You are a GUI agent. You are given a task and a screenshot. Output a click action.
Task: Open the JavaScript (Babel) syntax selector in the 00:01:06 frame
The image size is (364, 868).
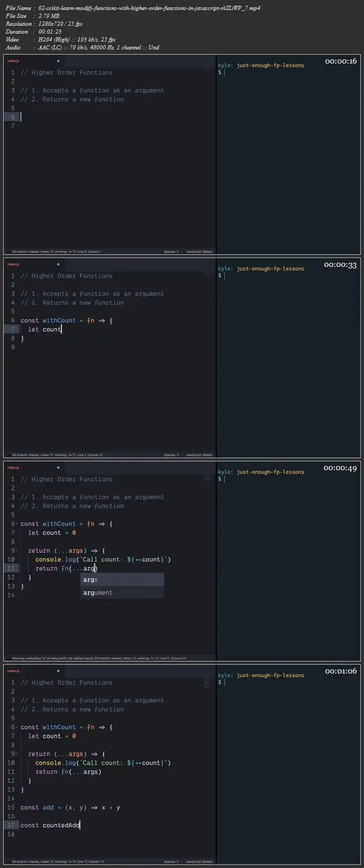click(199, 862)
